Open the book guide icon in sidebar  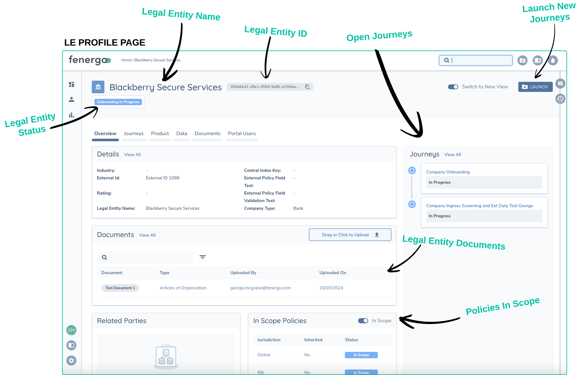(71, 345)
